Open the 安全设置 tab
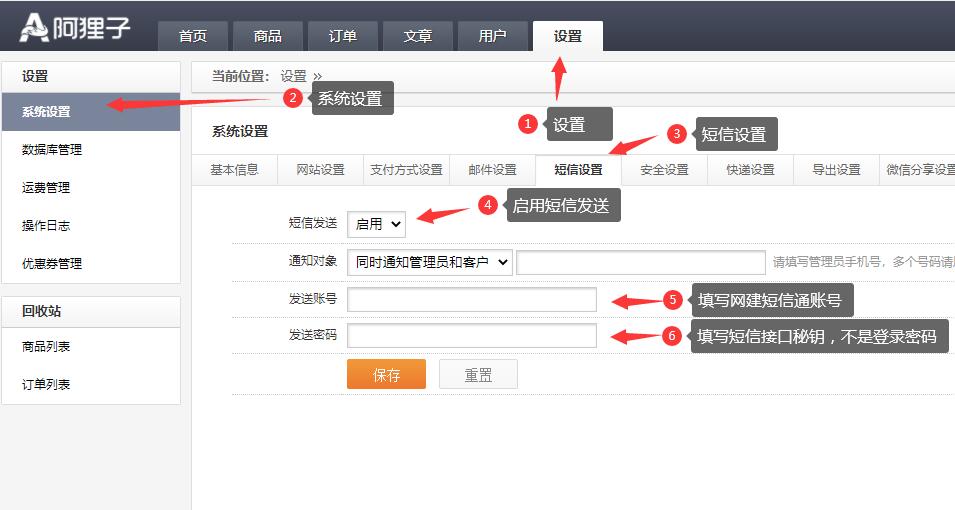The height and width of the screenshot is (510, 955). (664, 170)
